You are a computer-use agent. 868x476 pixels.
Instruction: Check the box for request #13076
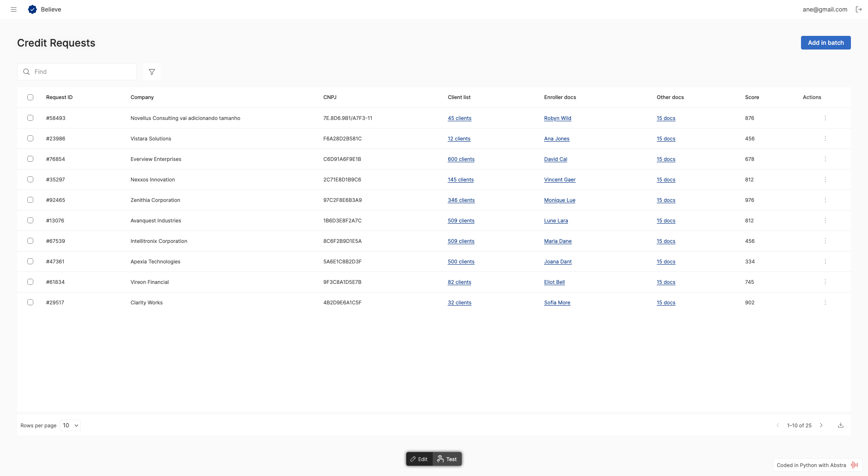click(30, 220)
